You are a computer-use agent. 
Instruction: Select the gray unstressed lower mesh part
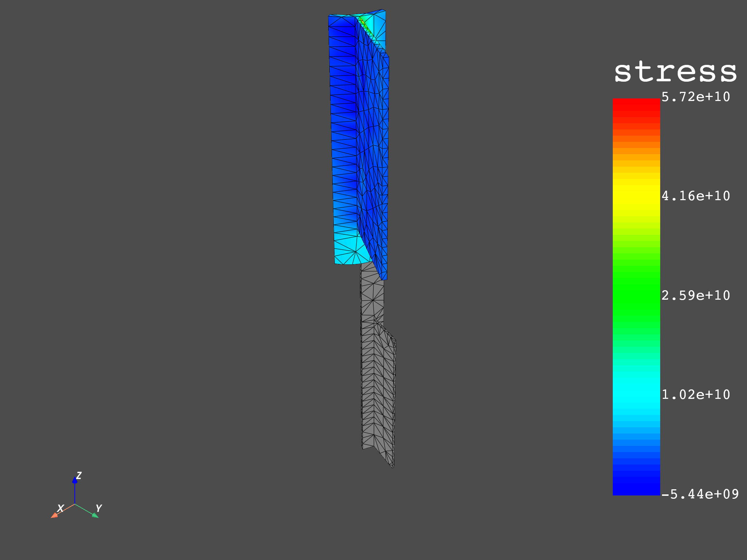click(x=378, y=365)
